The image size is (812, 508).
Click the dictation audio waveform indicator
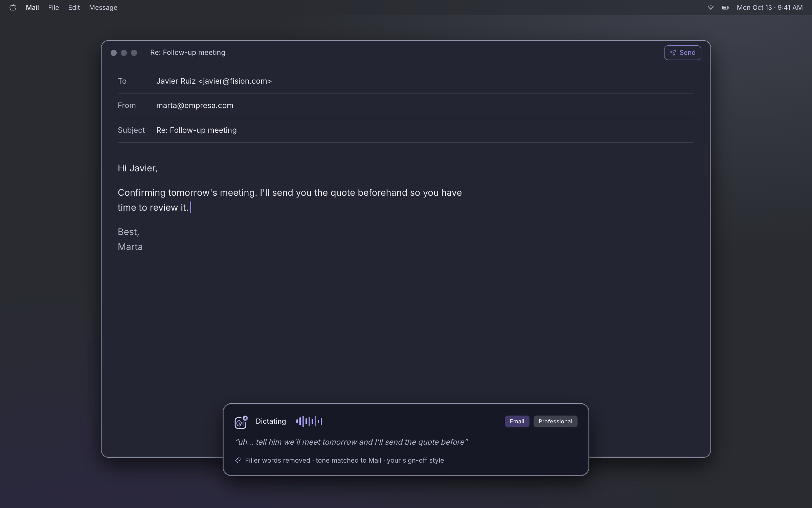[309, 421]
